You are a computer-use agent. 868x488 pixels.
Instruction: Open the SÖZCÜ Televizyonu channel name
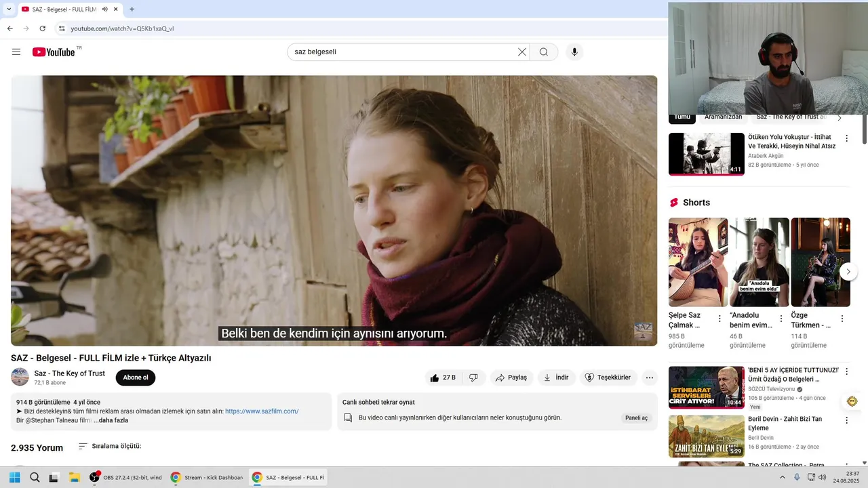tap(772, 389)
